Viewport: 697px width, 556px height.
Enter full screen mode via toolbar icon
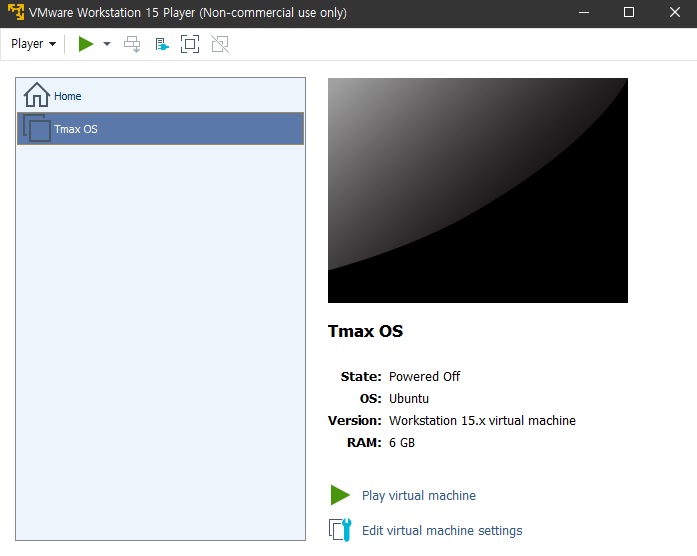coord(190,44)
